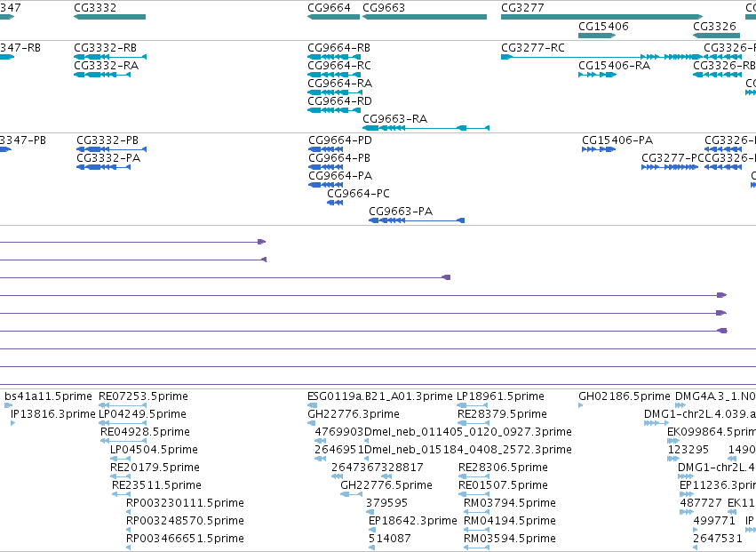756x552 pixels.
Task: Click feature 499771
Action: (696, 530)
